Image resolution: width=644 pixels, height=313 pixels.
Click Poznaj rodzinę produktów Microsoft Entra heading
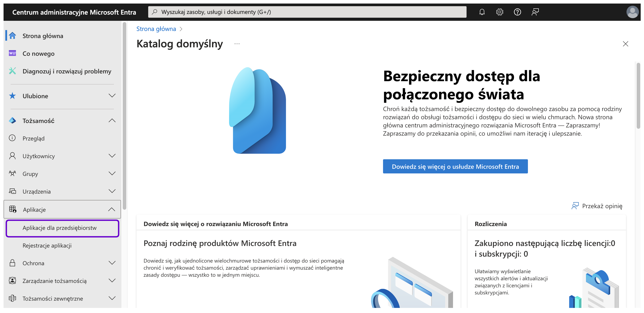point(220,243)
